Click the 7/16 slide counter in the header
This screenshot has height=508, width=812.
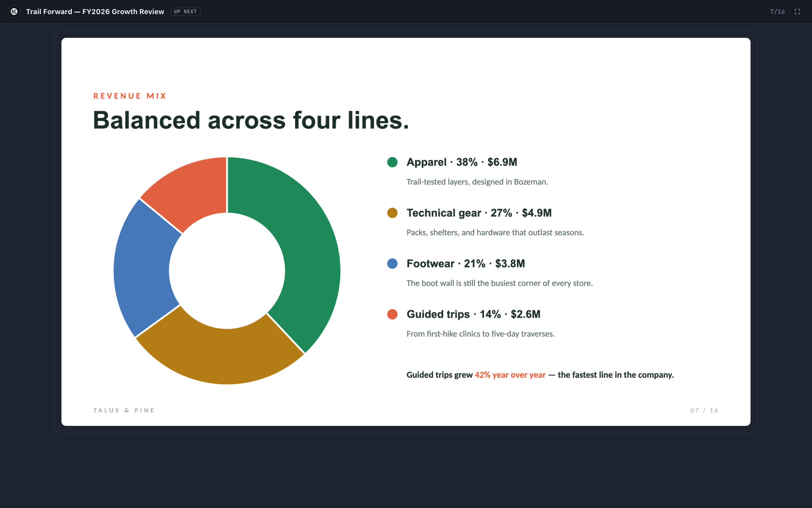click(x=777, y=12)
